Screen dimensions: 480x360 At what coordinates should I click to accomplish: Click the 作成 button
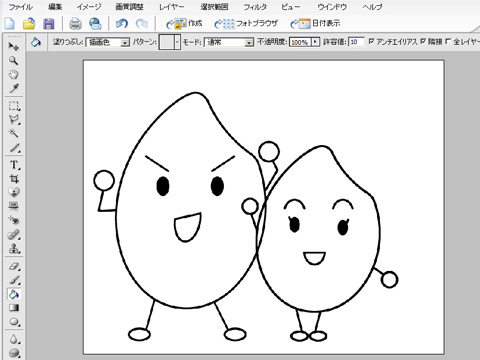coord(184,23)
